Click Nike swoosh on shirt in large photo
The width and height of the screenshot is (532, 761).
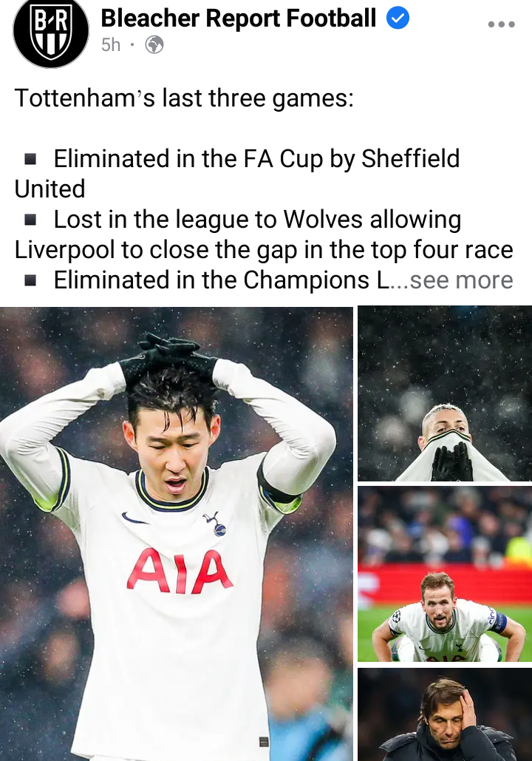click(134, 519)
